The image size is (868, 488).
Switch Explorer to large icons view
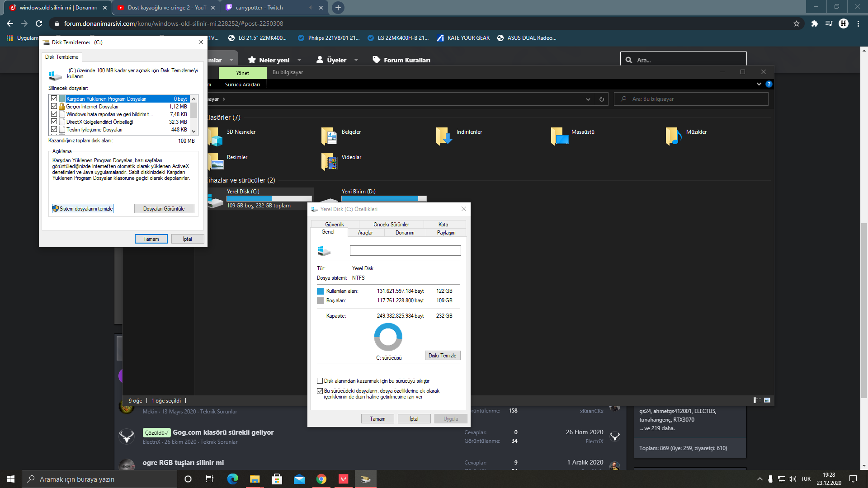click(x=767, y=400)
